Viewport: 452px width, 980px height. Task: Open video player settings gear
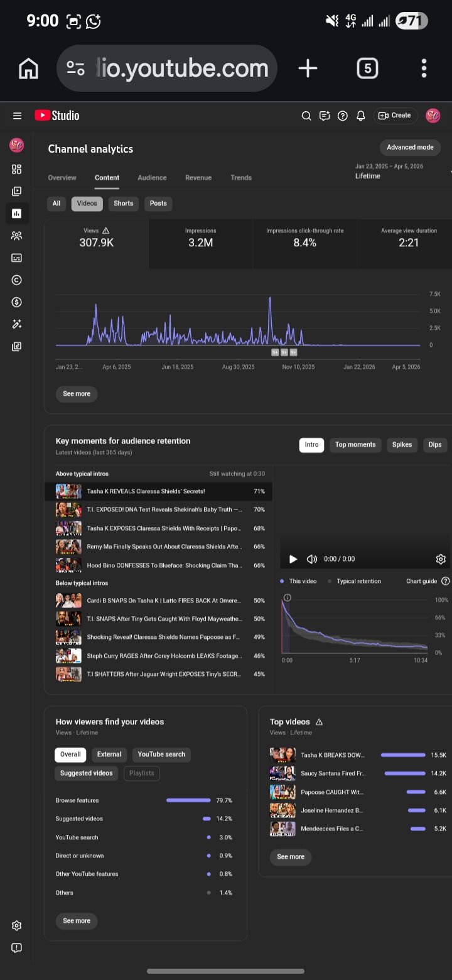[441, 559]
